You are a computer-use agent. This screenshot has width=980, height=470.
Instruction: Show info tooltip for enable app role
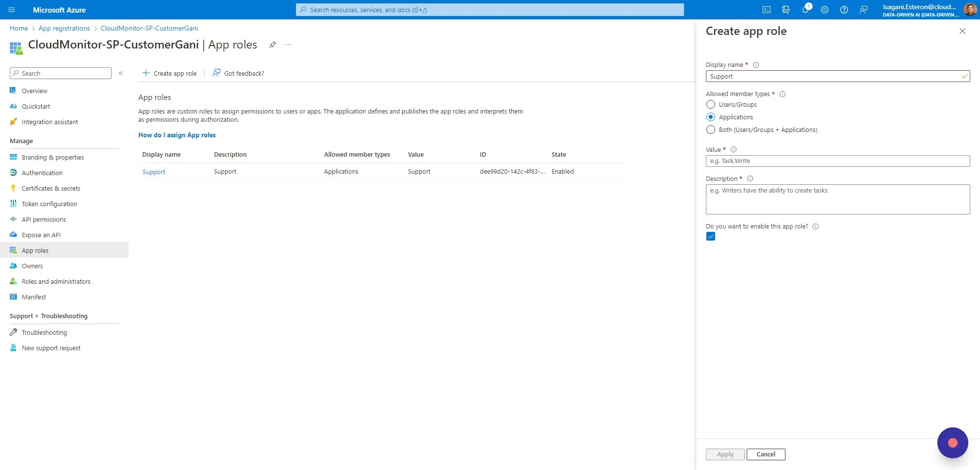pos(816,227)
